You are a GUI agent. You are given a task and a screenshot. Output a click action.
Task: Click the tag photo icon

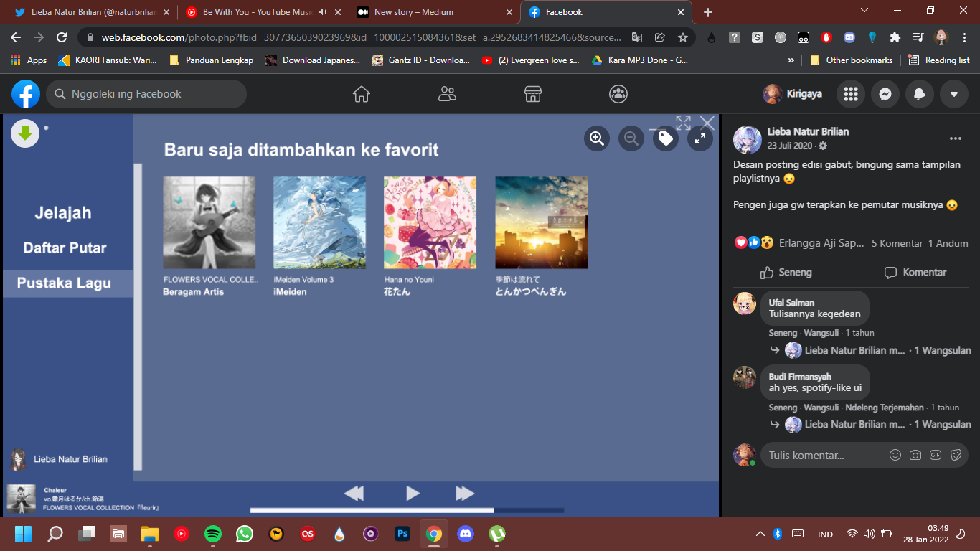tap(666, 138)
